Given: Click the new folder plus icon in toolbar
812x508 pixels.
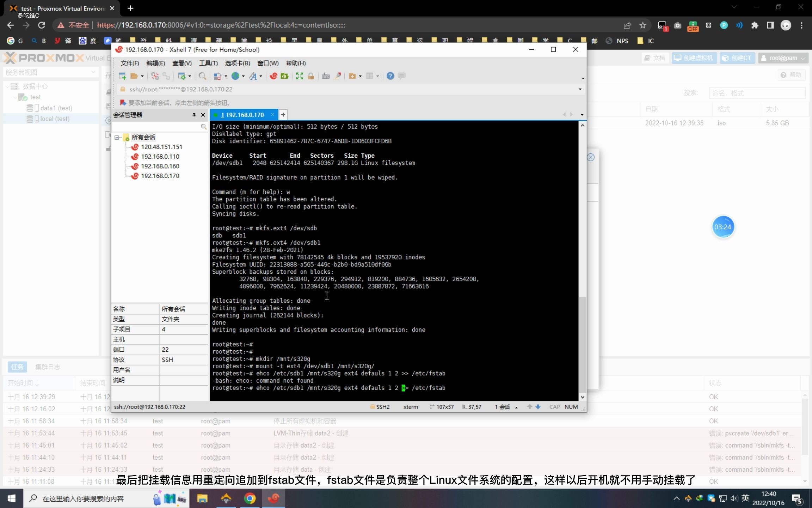Looking at the screenshot, I should point(352,76).
